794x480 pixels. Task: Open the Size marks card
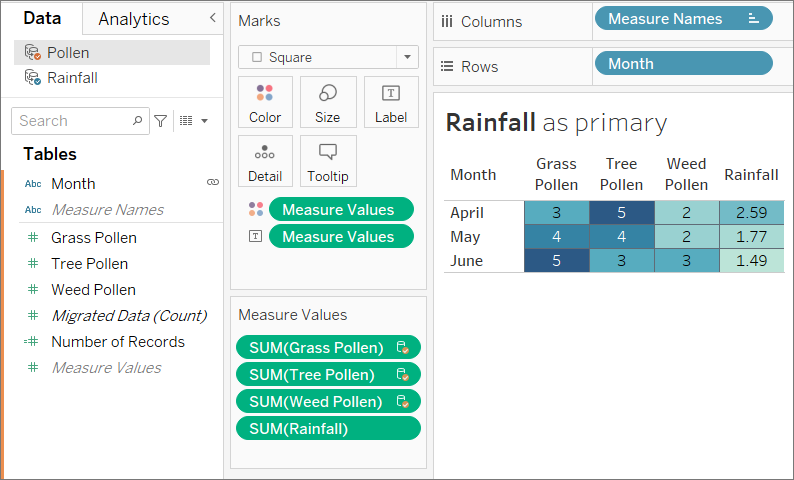tap(328, 102)
